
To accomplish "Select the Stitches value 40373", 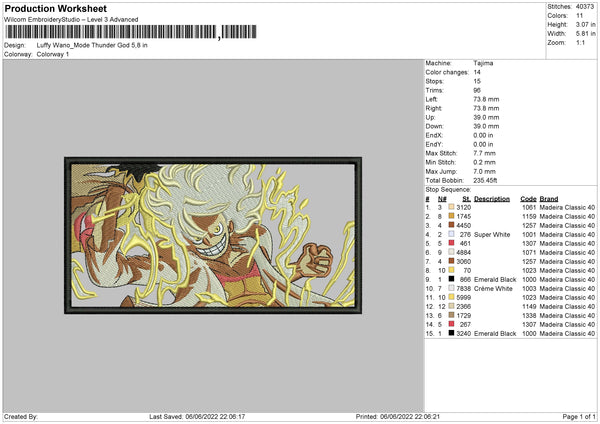I will pyautogui.click(x=585, y=7).
